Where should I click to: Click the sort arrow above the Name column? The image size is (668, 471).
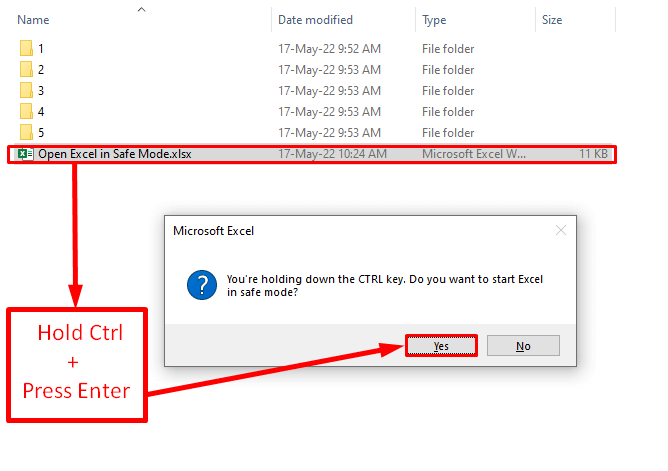141,9
